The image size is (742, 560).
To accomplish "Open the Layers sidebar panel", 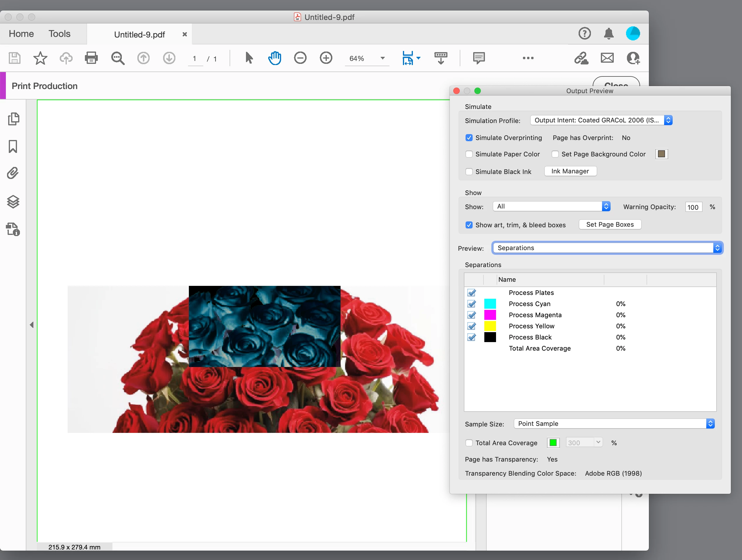I will (13, 202).
